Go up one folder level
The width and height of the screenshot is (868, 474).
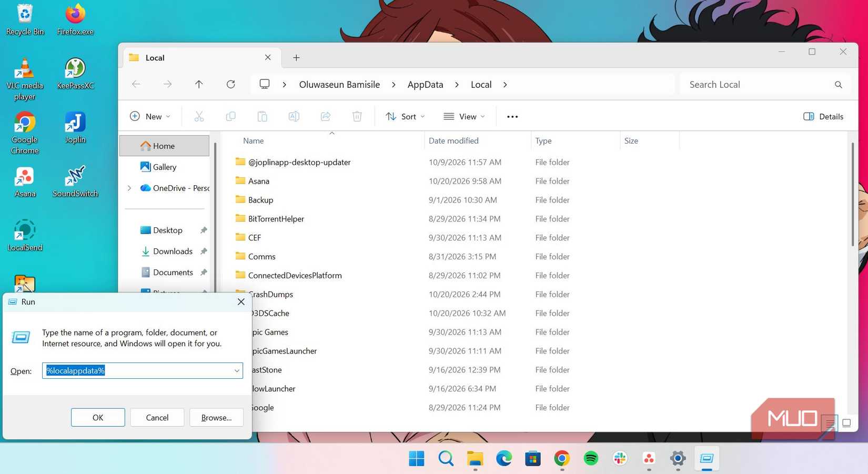tap(199, 84)
